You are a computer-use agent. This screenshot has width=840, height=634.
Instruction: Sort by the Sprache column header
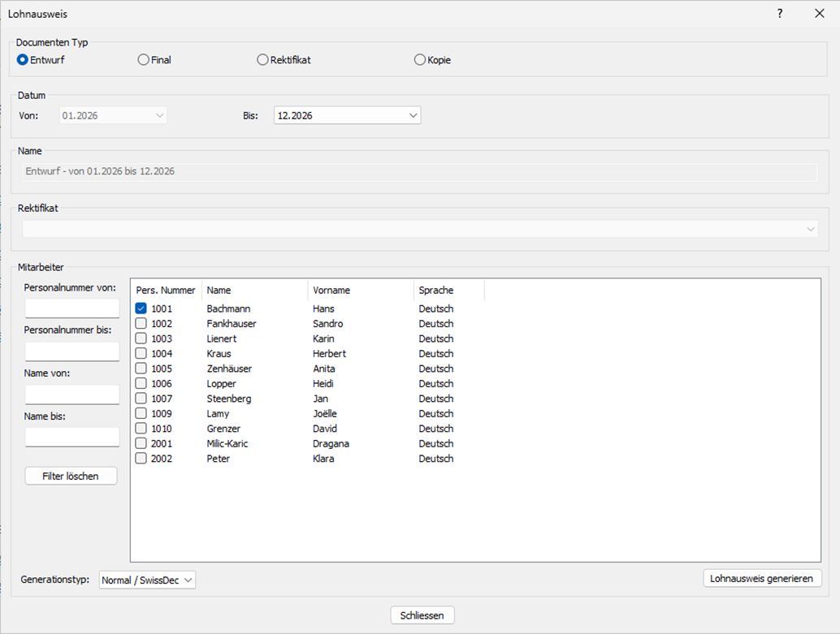tap(448, 291)
